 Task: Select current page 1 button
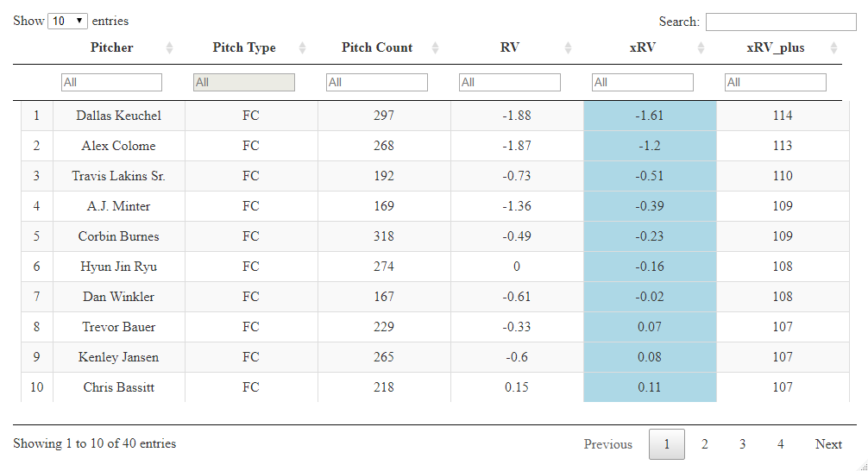coord(666,444)
